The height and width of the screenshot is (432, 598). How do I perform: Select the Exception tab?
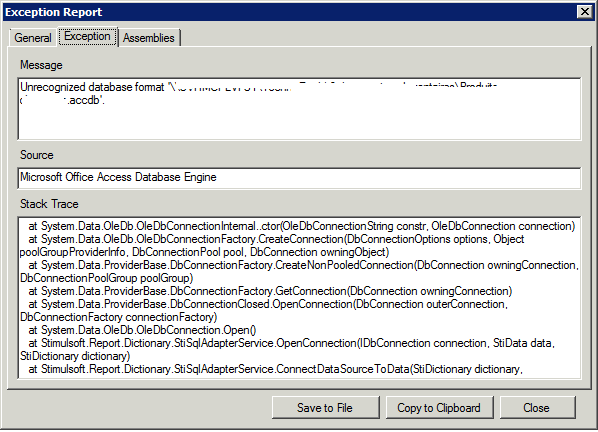pos(87,37)
